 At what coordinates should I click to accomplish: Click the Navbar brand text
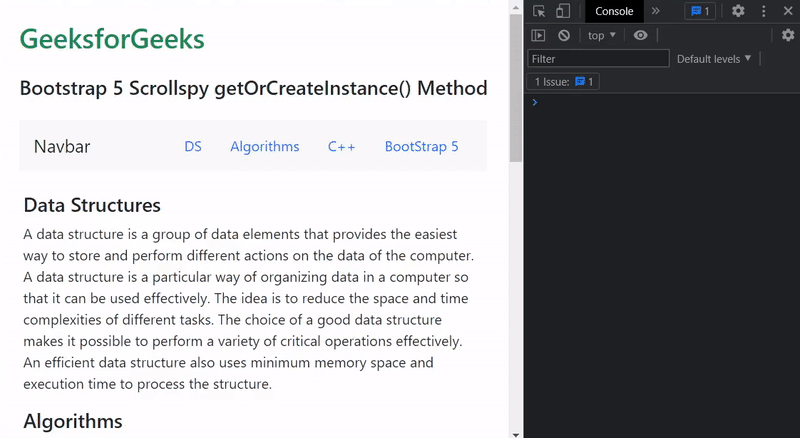coord(62,147)
